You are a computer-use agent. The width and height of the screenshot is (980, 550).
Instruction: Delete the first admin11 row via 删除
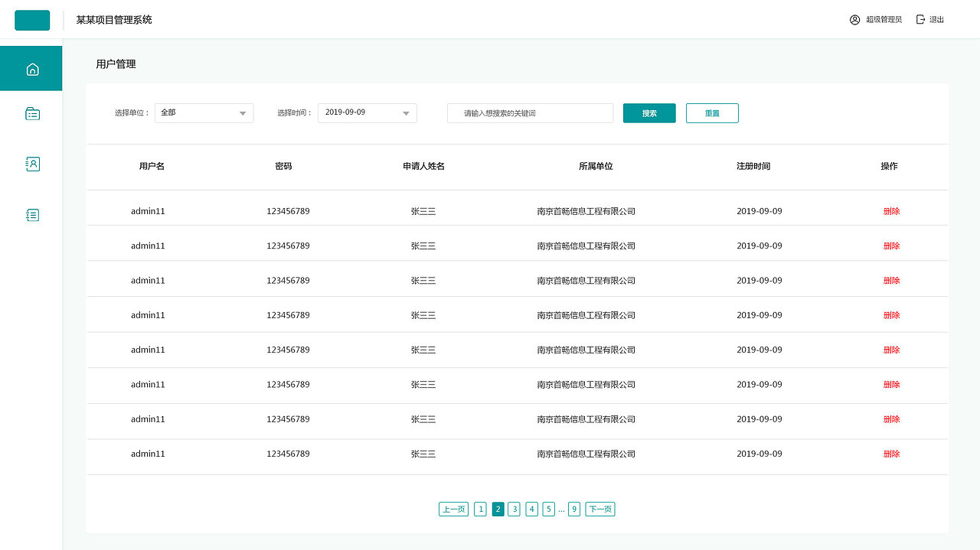pos(891,210)
